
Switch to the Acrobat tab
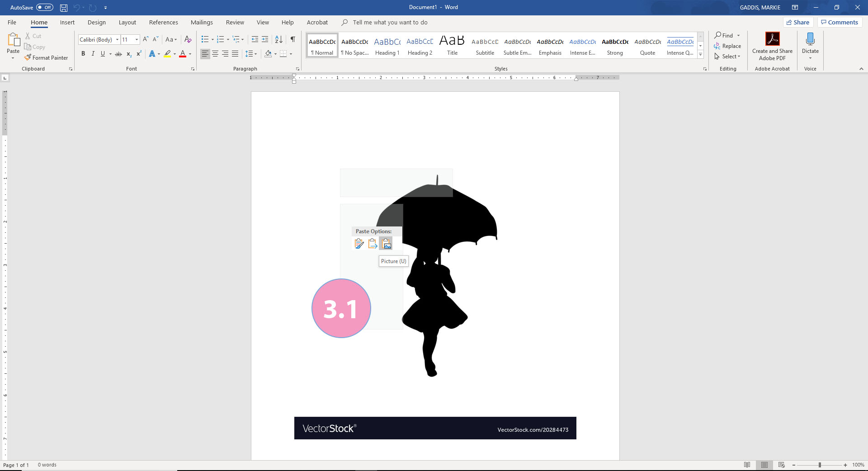pos(317,22)
